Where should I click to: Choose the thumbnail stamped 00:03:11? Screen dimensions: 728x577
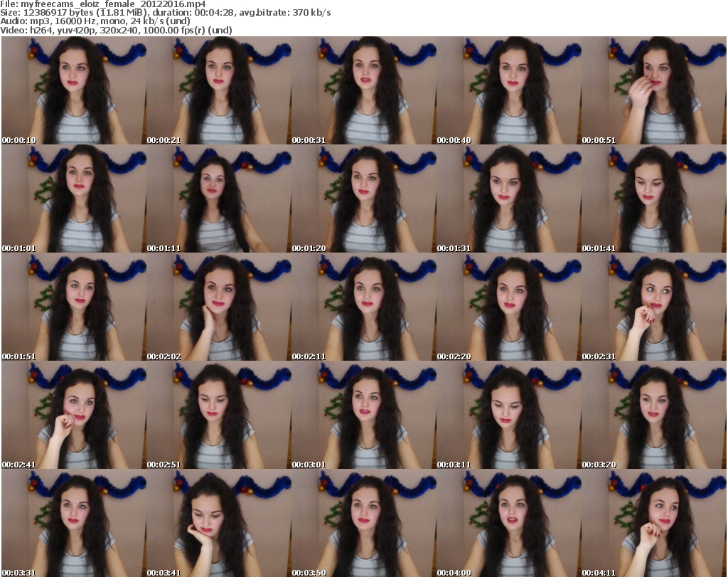click(509, 415)
